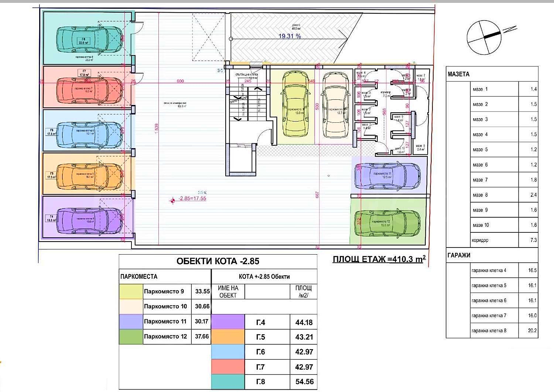Screen dimensions: 554x392
Task: Select the teal swatch beside Г.8
Action: click(228, 382)
